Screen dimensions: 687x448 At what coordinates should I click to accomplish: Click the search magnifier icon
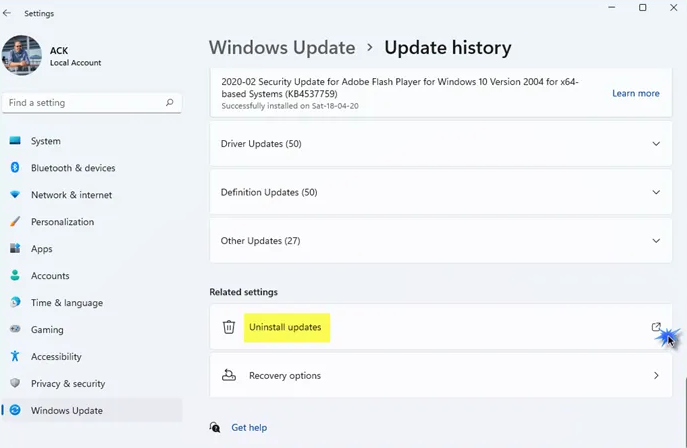point(170,102)
